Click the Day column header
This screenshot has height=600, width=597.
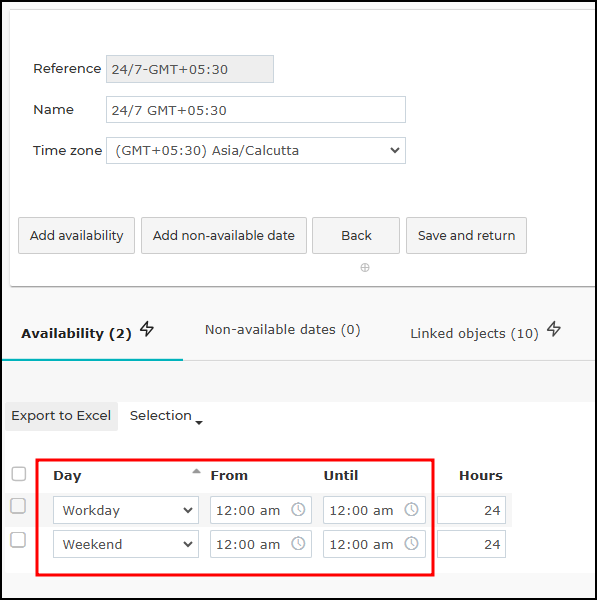click(67, 476)
